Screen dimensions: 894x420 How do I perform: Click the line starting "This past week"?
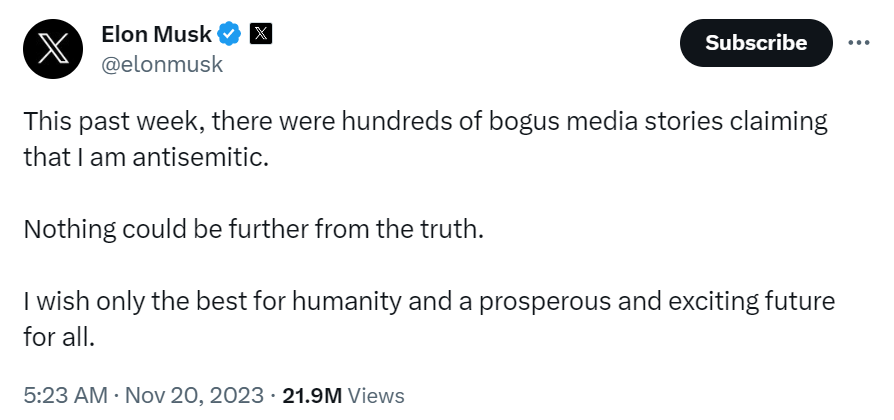pos(425,122)
